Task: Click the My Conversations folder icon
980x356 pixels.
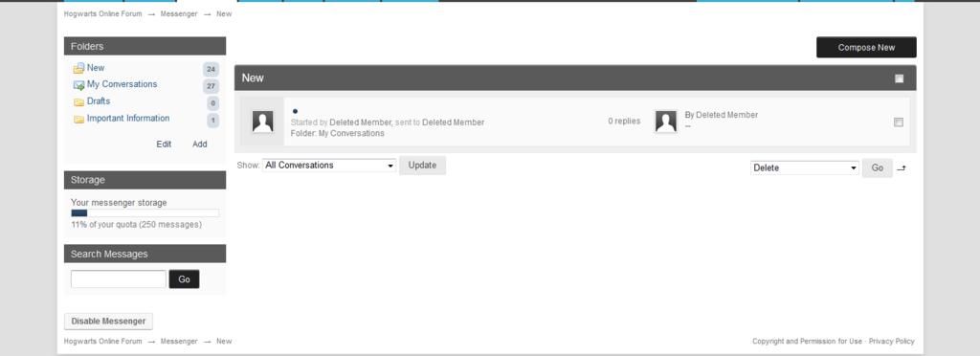Action: 78,85
